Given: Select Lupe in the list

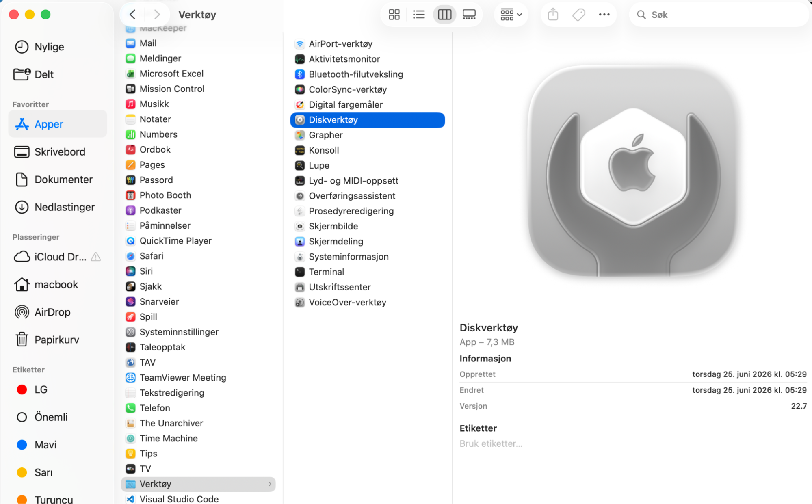Looking at the screenshot, I should (x=367, y=165).
